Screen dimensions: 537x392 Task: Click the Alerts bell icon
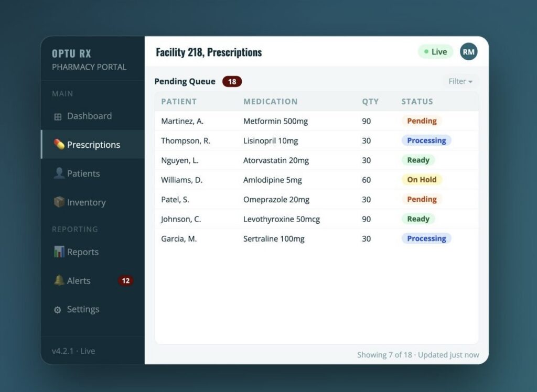coord(59,280)
